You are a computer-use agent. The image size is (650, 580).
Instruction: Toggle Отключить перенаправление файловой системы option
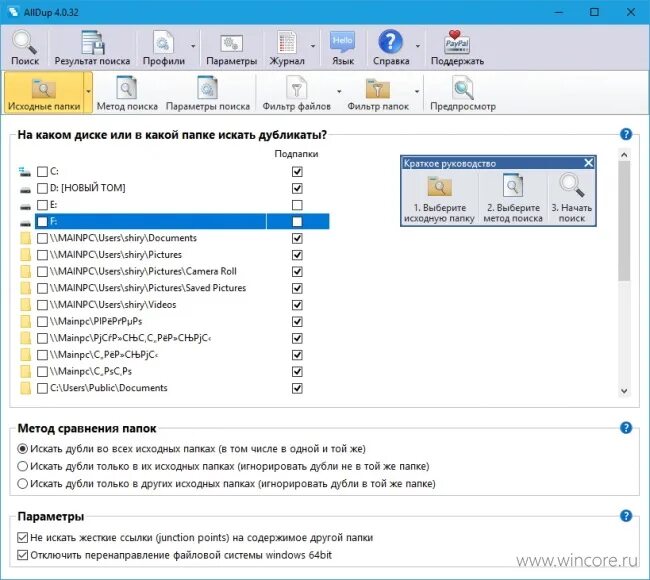click(22, 555)
